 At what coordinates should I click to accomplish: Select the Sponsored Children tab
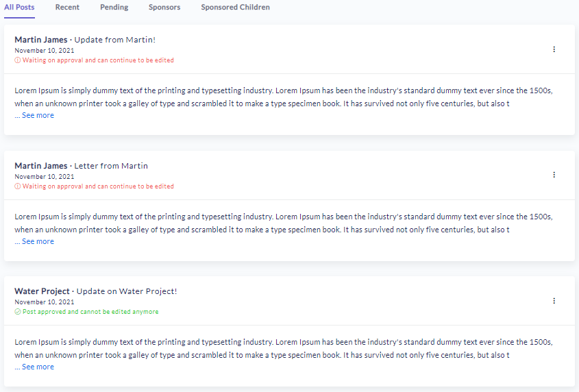point(235,8)
